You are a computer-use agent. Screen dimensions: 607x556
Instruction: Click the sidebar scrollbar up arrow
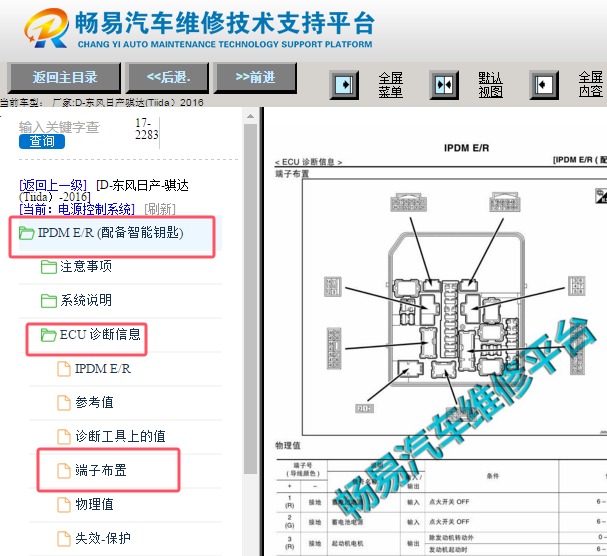point(250,116)
